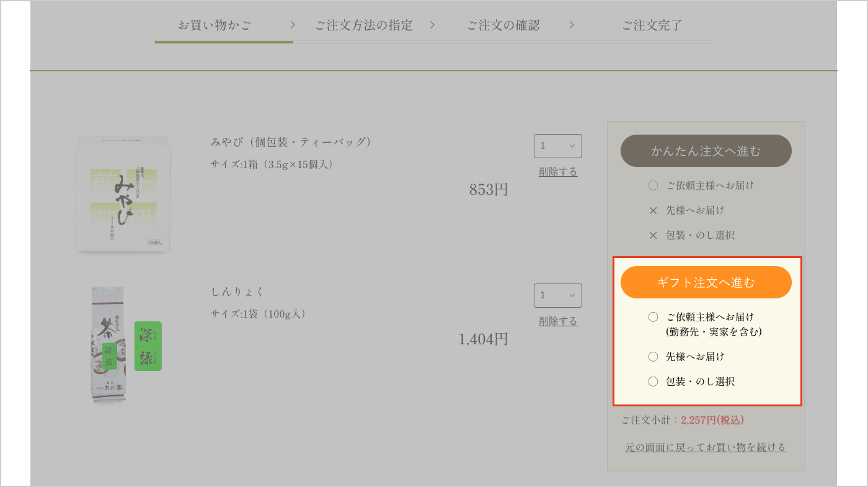
Task: Click the arrow before ご注文完了 step
Action: point(572,25)
